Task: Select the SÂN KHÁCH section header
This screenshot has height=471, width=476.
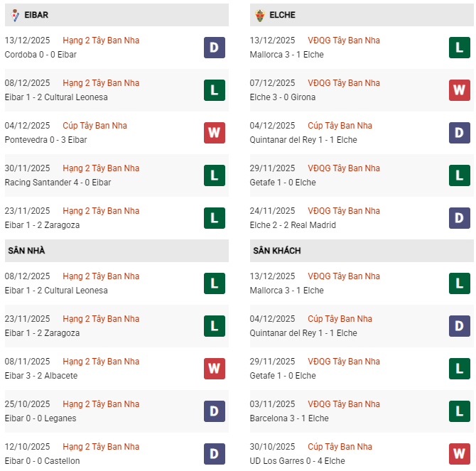Action: (x=276, y=251)
